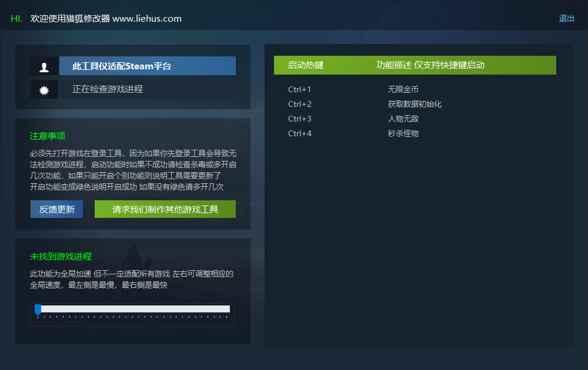Select the Ctrl+2 hotkey entry
The height and width of the screenshot is (370, 588).
point(300,104)
